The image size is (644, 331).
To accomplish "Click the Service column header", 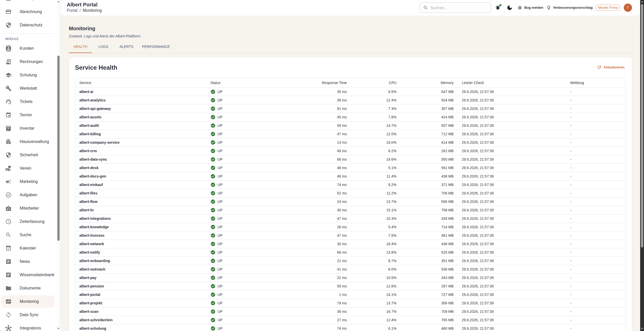I will point(85,83).
